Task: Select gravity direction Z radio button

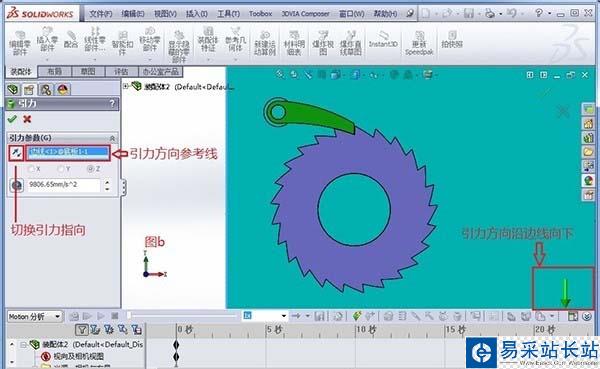Action: tap(90, 168)
